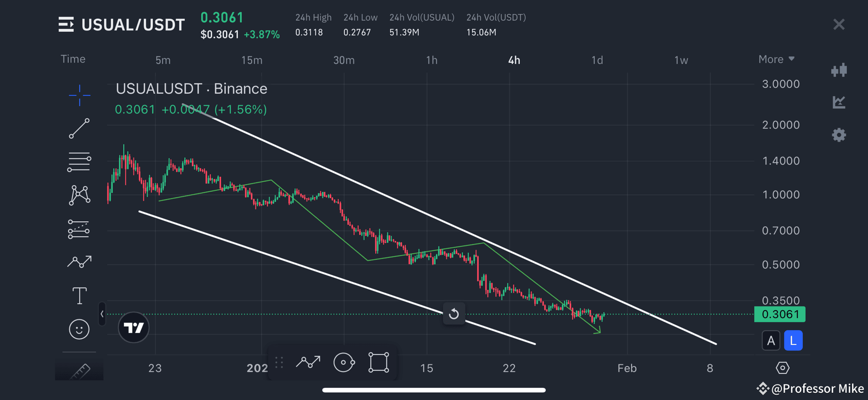Open the emoji sticker tool
The height and width of the screenshot is (400, 868).
tap(79, 329)
